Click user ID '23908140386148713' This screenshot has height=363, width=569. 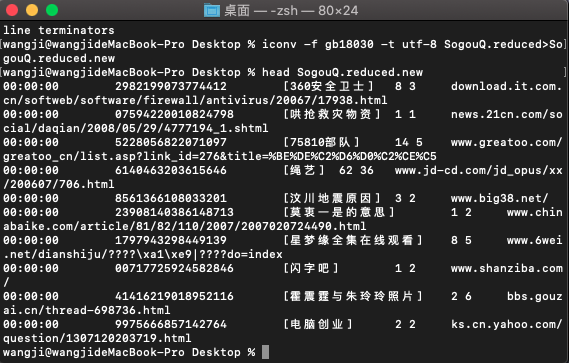click(174, 212)
